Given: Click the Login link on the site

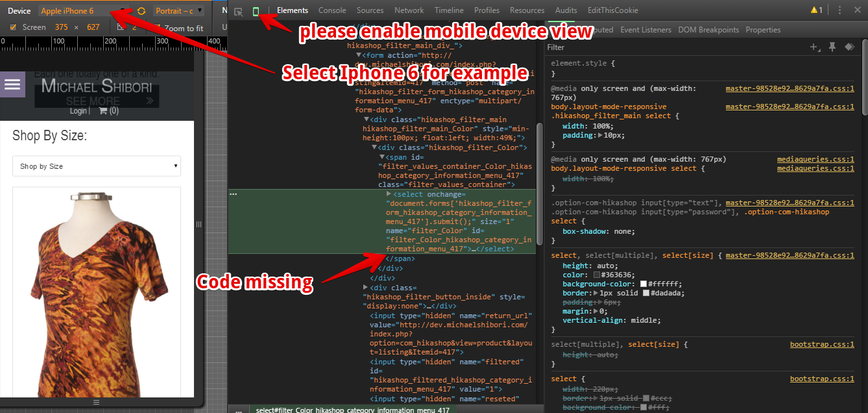Looking at the screenshot, I should [78, 111].
